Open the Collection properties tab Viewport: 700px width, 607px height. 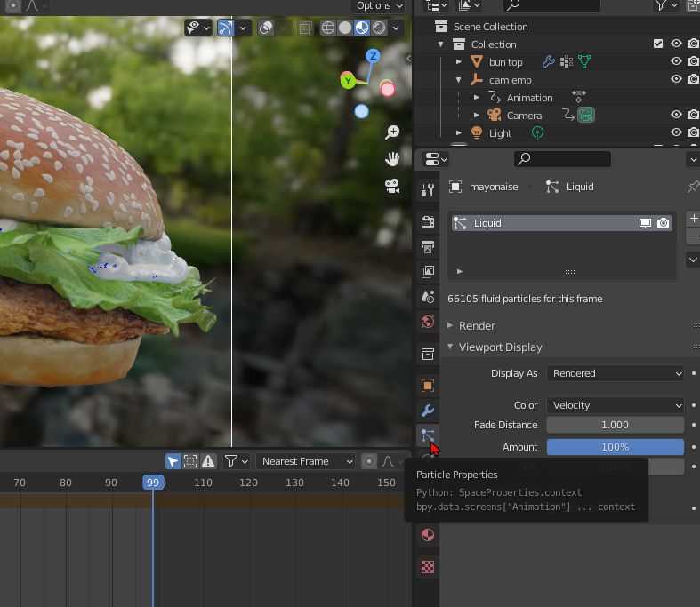coord(427,354)
